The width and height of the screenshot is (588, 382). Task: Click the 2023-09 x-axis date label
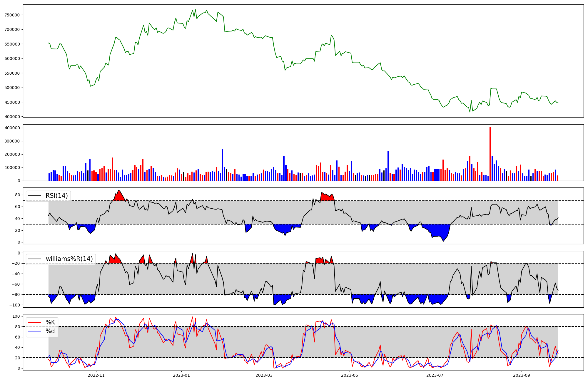[522, 375]
